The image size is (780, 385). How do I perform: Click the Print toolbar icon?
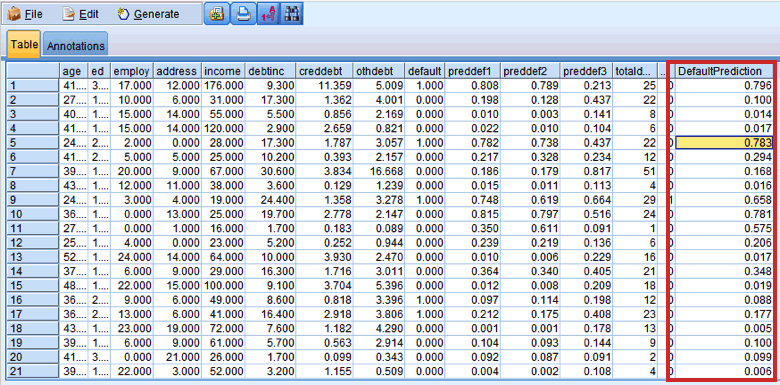(243, 14)
